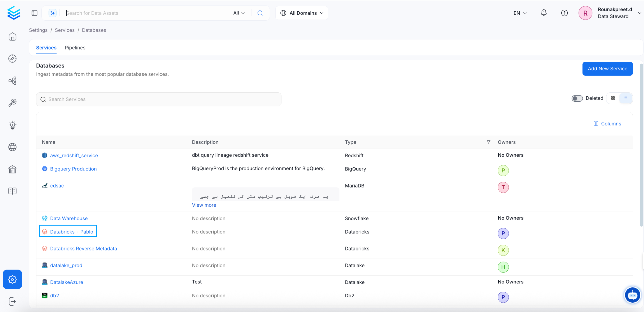Viewport: 644px width, 312px height.
Task: Open Govern using the bank icon
Action: click(x=12, y=169)
